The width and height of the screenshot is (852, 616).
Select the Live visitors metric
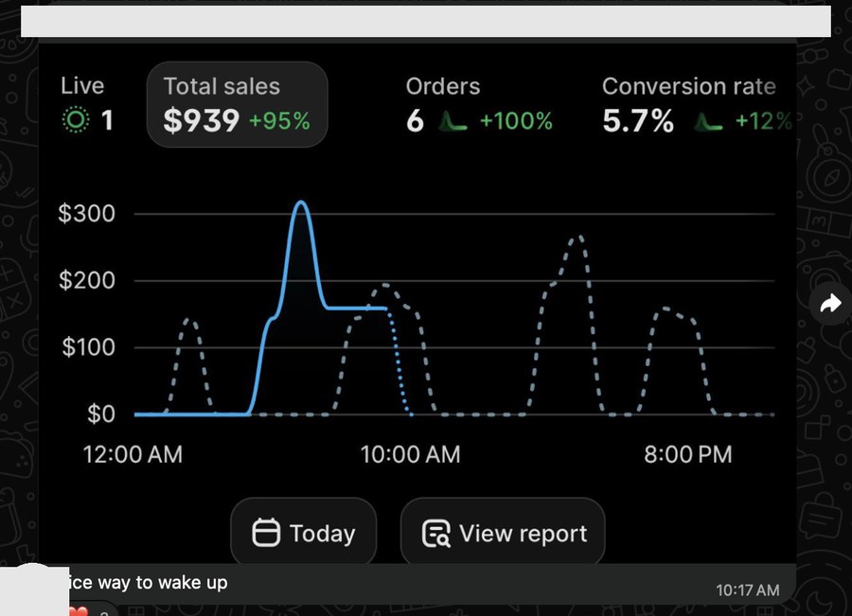(87, 104)
